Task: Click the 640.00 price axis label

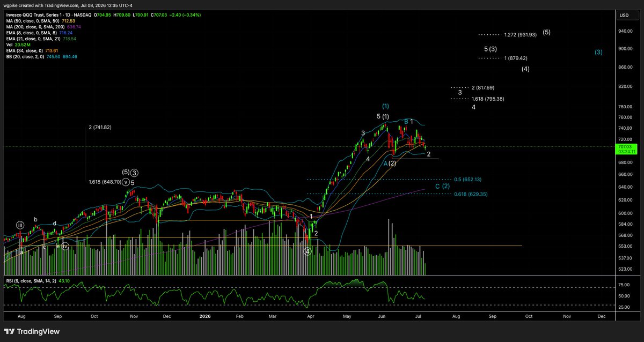Action: click(x=624, y=187)
